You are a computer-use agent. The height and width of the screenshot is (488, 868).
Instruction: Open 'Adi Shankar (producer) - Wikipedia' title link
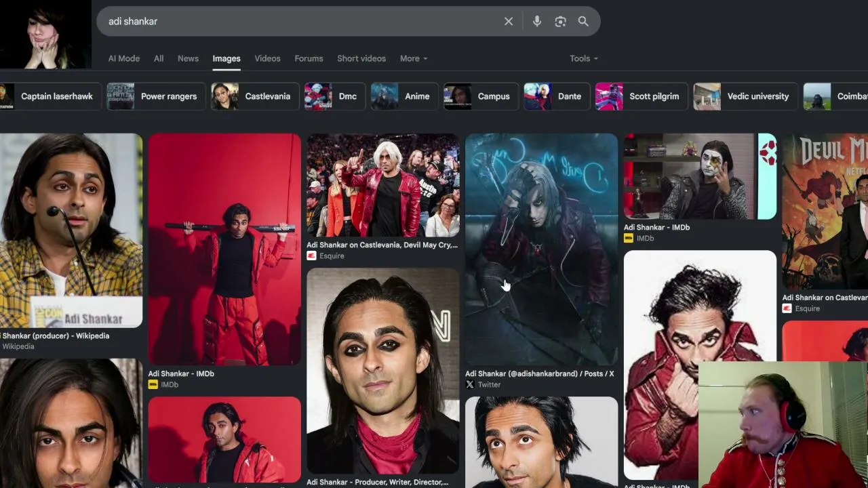pyautogui.click(x=54, y=335)
